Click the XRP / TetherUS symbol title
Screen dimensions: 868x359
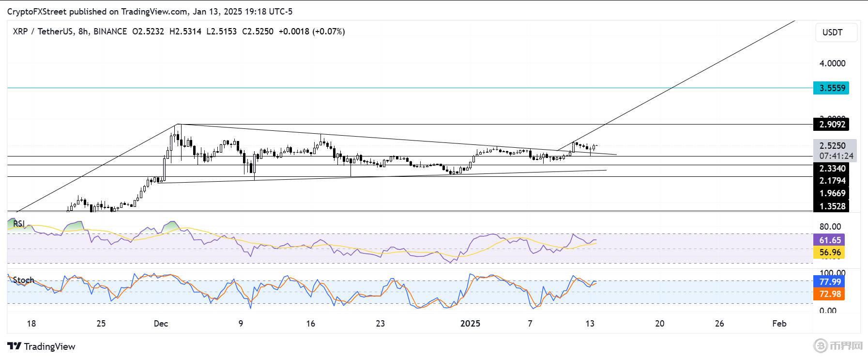click(43, 31)
